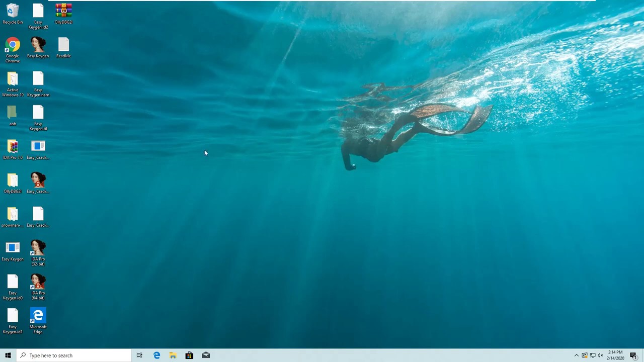Open File Explorer from the taskbar

(x=173, y=355)
